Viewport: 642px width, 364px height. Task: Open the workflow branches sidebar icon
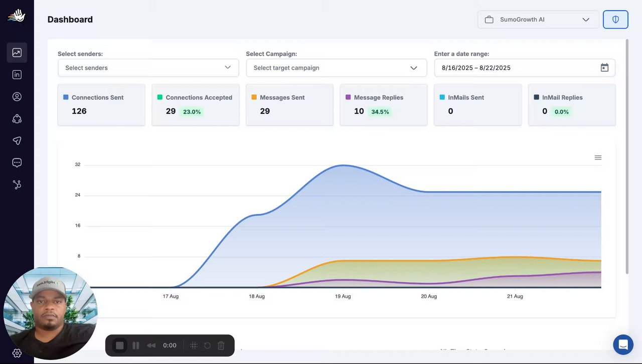pyautogui.click(x=17, y=185)
